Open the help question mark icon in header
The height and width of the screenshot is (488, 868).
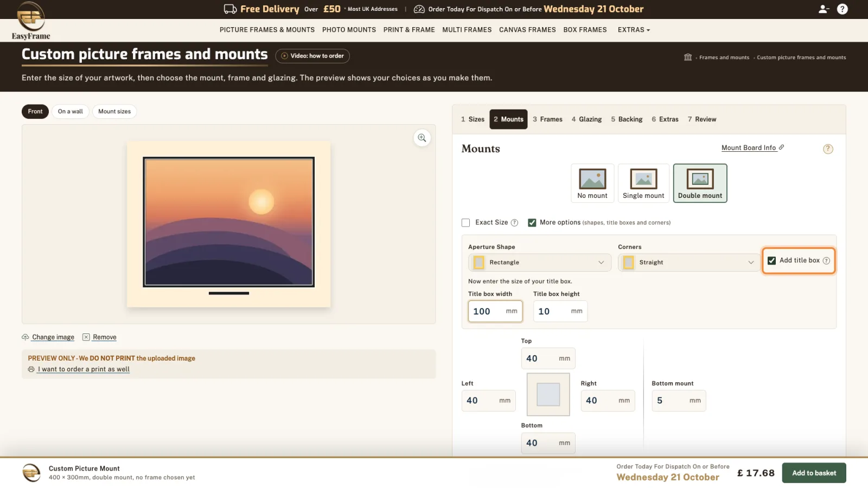(x=843, y=9)
